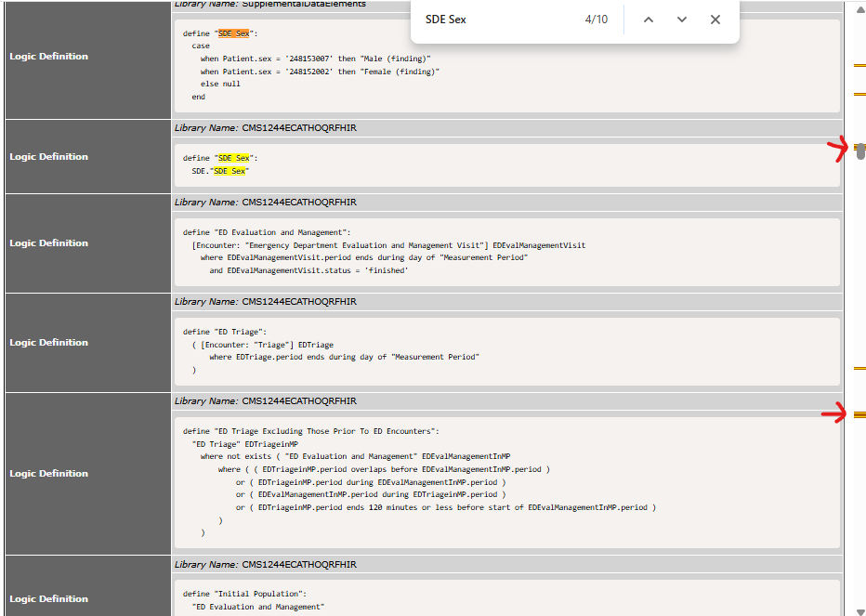The width and height of the screenshot is (866, 616).
Task: Click the scrollbar thumb
Action: (860, 151)
